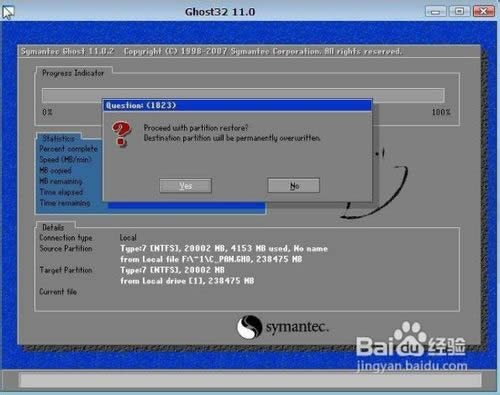Screen dimensions: 500x395
Task: Click 'from Local drive [1], 238475 MB' line
Action: pos(187,281)
